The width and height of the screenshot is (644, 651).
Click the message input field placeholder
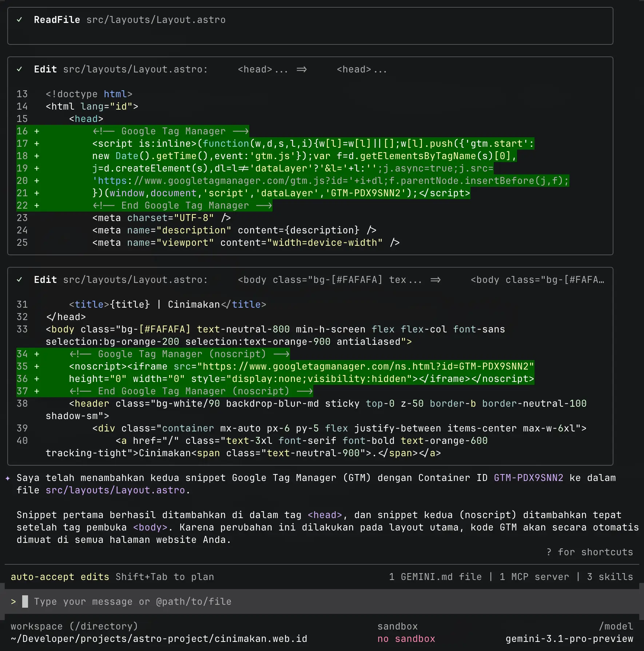(132, 601)
